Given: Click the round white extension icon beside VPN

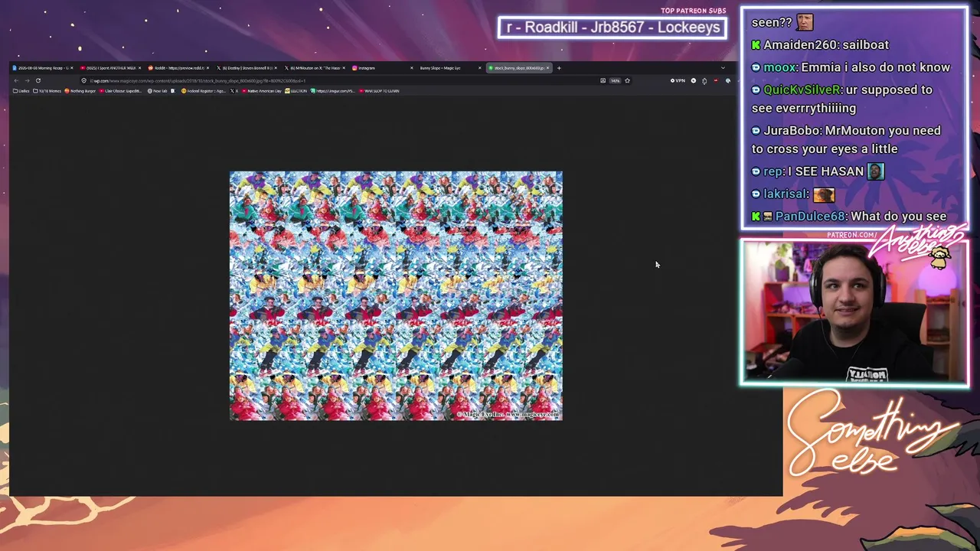Looking at the screenshot, I should (694, 80).
